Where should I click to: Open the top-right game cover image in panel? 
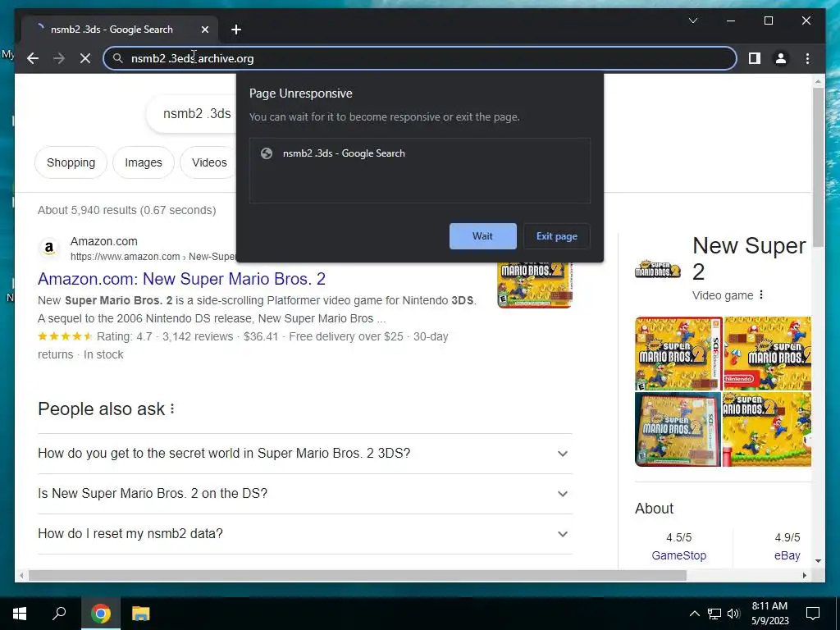click(767, 353)
